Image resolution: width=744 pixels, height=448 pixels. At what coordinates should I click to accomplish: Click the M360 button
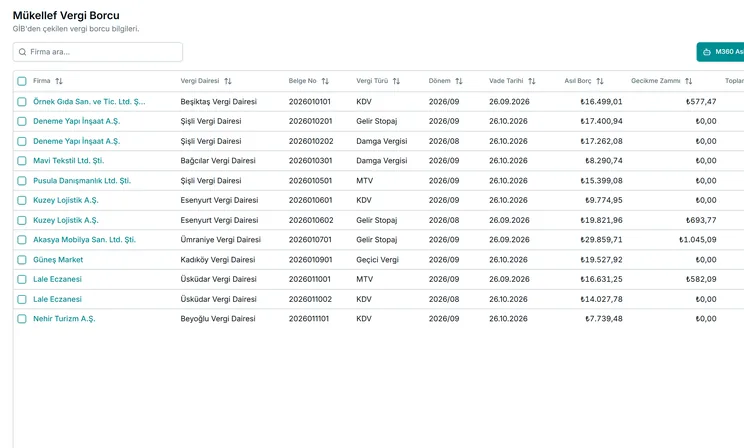coord(720,52)
